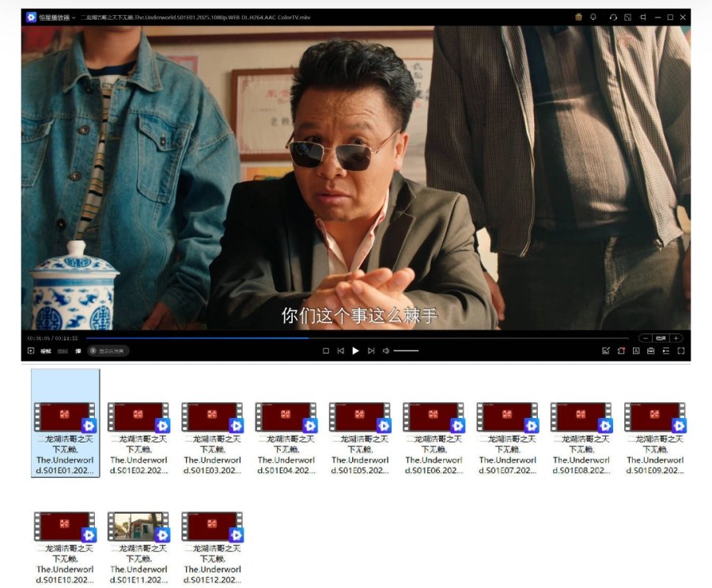Click + to increase playback speed
The height and width of the screenshot is (588, 712).
pos(675,337)
